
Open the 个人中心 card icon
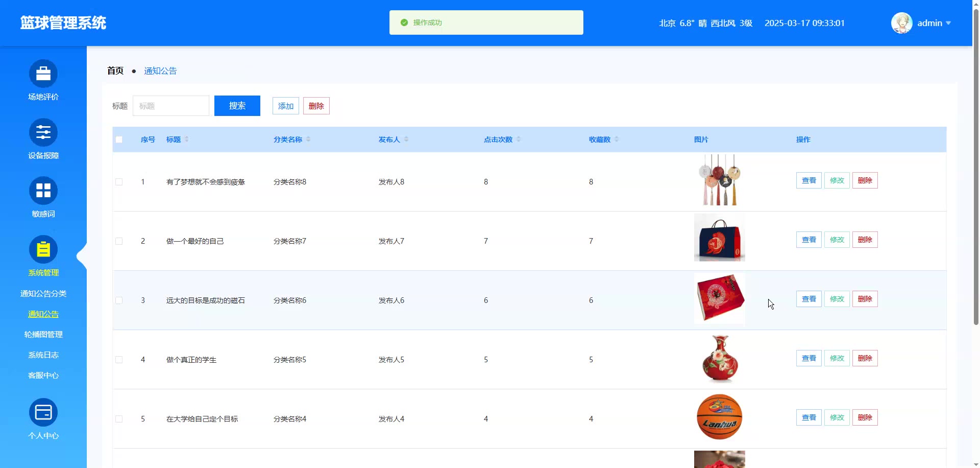tap(43, 412)
